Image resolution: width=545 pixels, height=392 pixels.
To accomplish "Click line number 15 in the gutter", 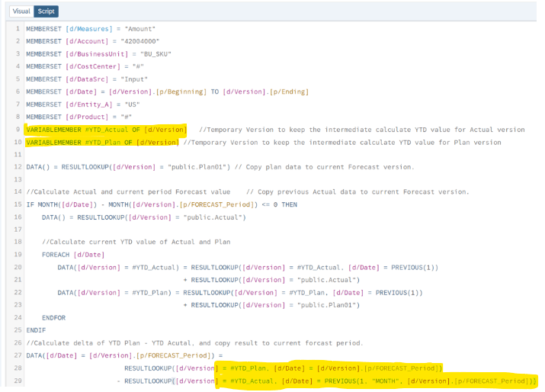I will click(17, 204).
